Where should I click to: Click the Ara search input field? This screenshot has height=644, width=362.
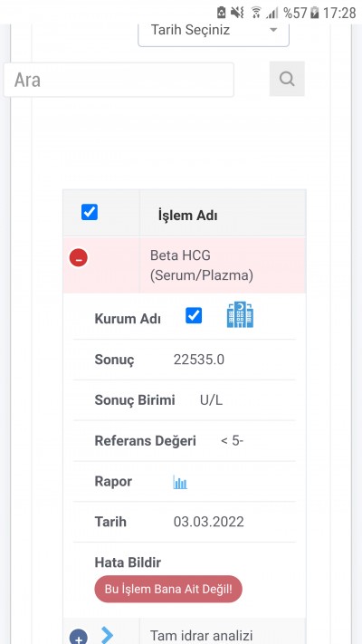pyautogui.click(x=119, y=80)
